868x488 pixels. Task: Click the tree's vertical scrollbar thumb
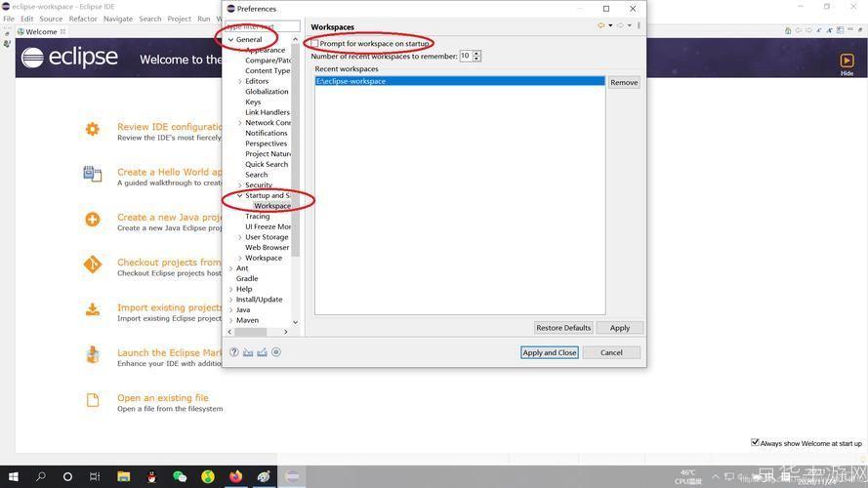tap(295, 149)
